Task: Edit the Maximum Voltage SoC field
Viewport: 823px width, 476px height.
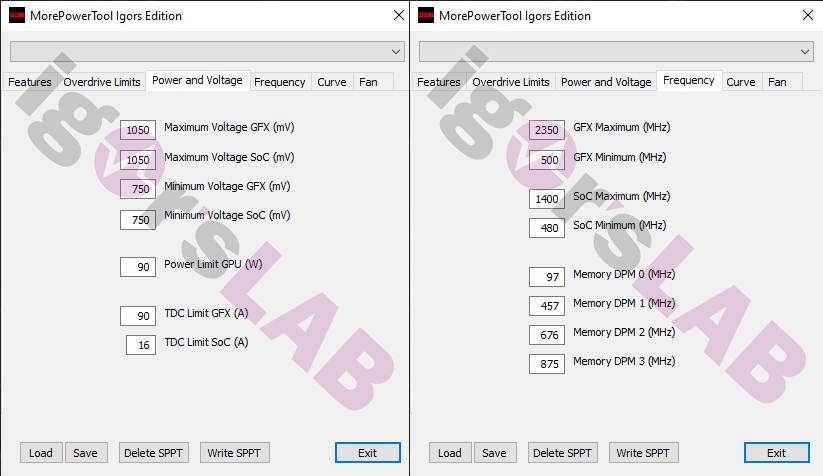Action: [x=138, y=160]
